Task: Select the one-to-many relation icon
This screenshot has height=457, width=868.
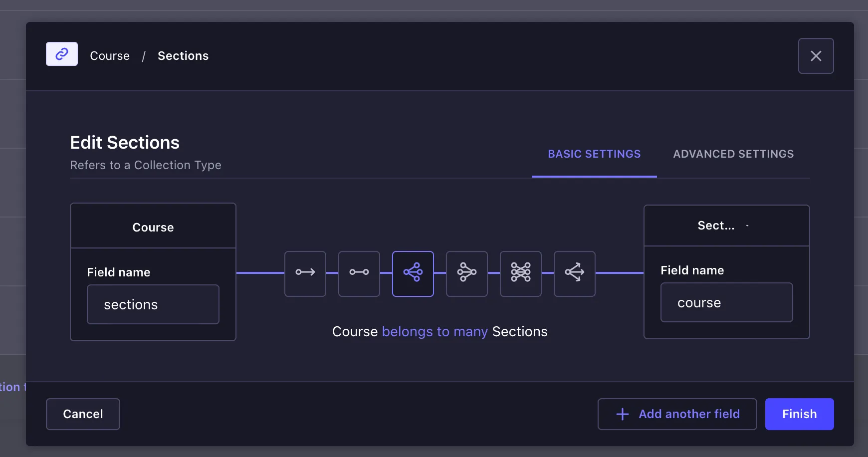Action: (x=413, y=273)
